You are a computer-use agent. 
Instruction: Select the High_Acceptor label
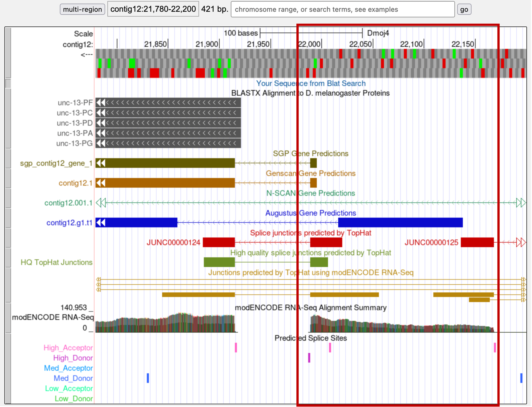68,348
